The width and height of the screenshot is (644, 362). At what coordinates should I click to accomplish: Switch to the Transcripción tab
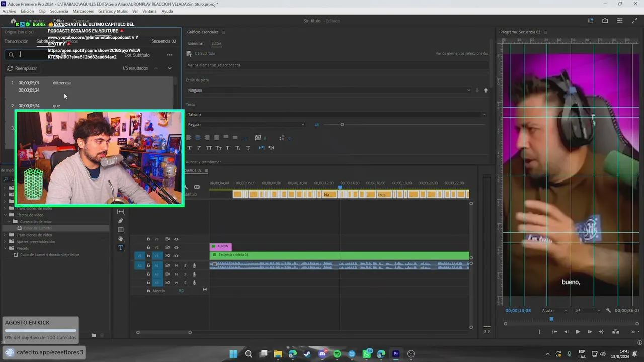coord(16,41)
